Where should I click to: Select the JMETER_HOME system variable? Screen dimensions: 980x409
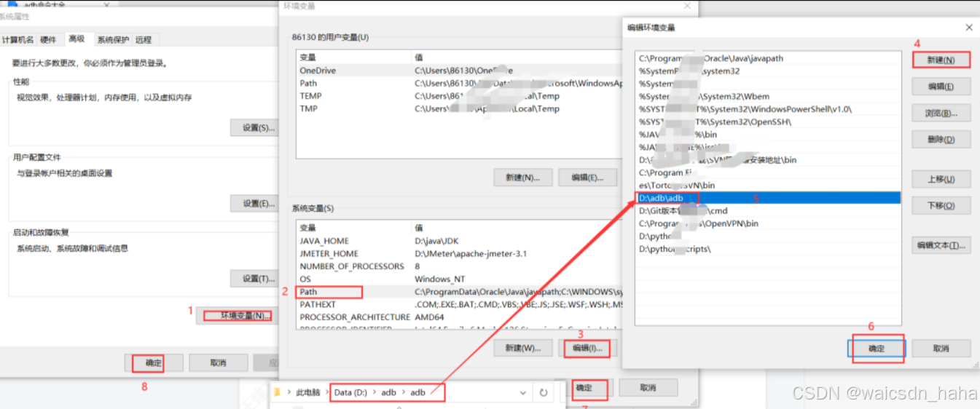point(460,253)
